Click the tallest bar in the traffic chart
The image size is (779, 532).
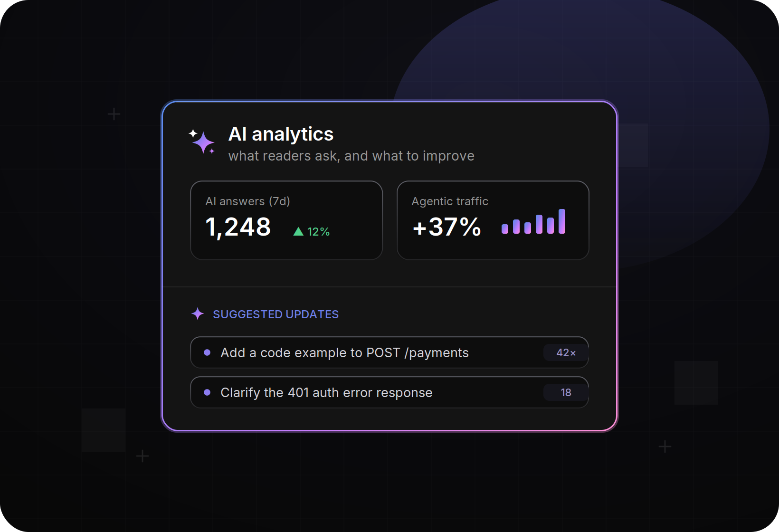coord(562,221)
